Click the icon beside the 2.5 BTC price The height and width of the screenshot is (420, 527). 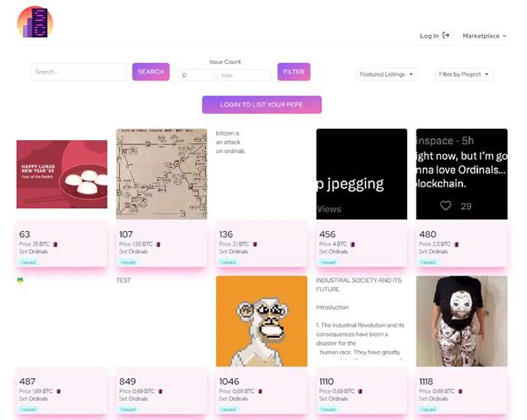456,244
